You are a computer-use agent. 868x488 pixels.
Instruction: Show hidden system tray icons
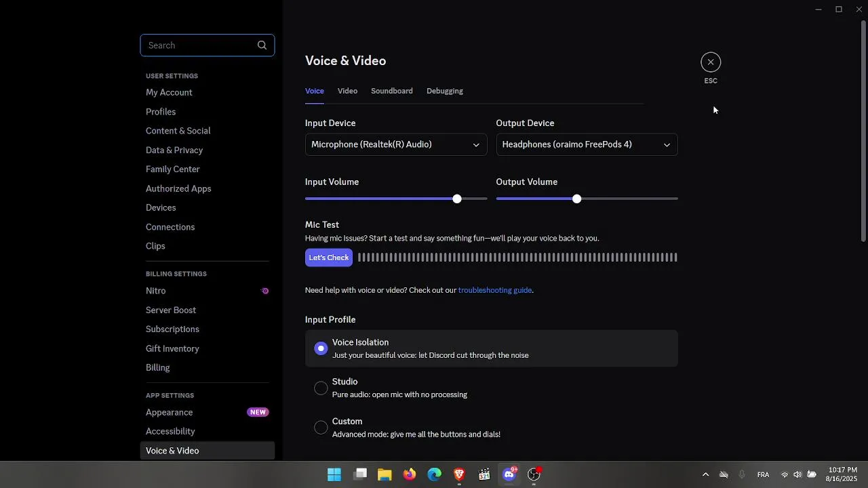705,474
